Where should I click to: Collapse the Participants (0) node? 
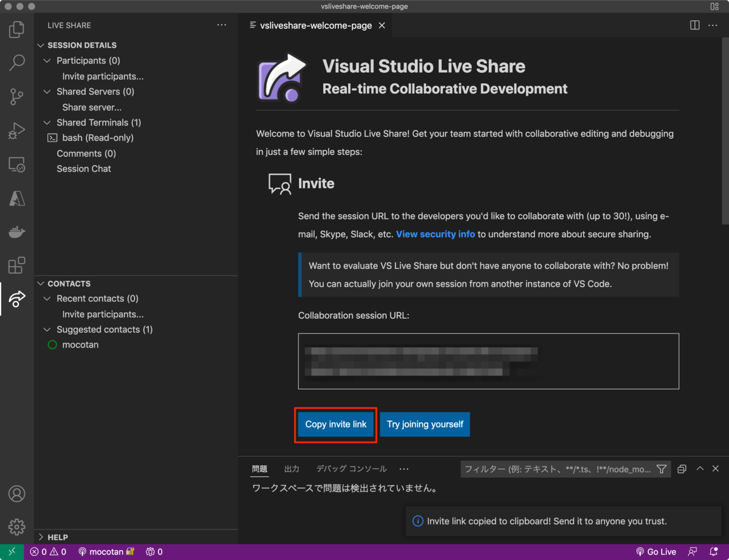tap(47, 61)
